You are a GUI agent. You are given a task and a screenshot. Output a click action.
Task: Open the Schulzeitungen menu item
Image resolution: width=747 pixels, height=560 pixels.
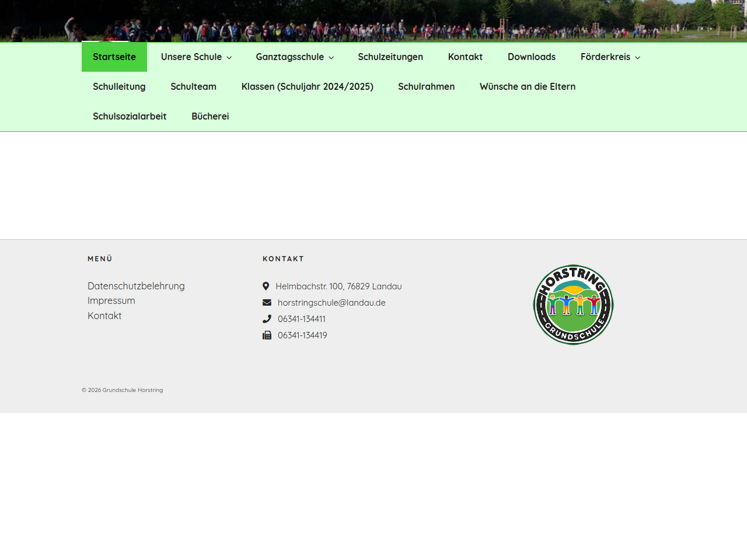(390, 57)
